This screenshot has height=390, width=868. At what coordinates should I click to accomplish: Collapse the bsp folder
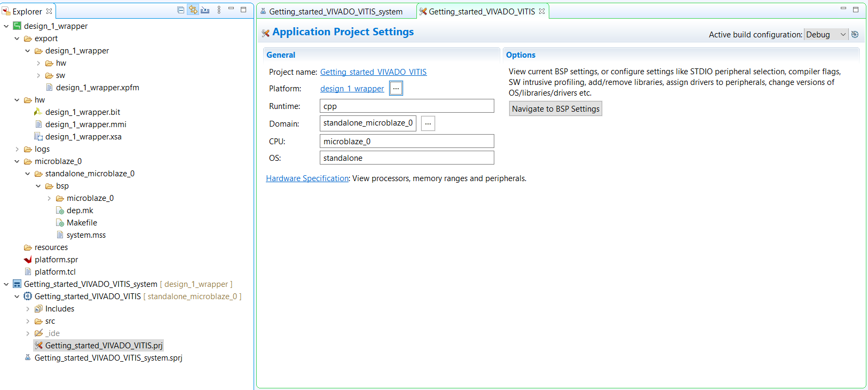coord(38,186)
